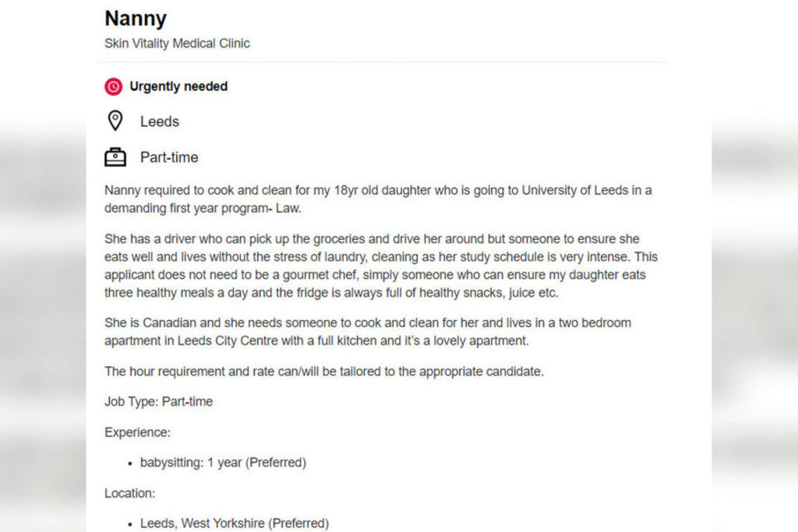Open the Skin Vitality Medical Clinic company link

pyautogui.click(x=177, y=44)
